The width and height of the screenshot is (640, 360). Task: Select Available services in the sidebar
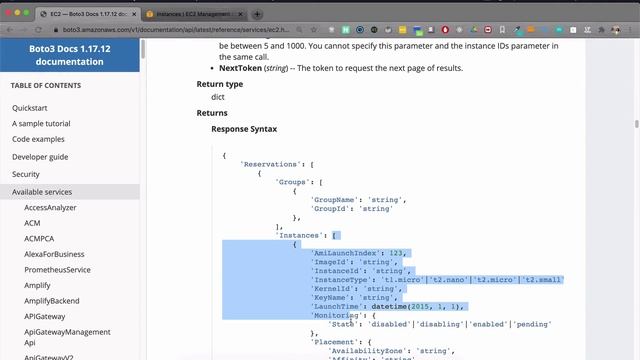pos(70,192)
